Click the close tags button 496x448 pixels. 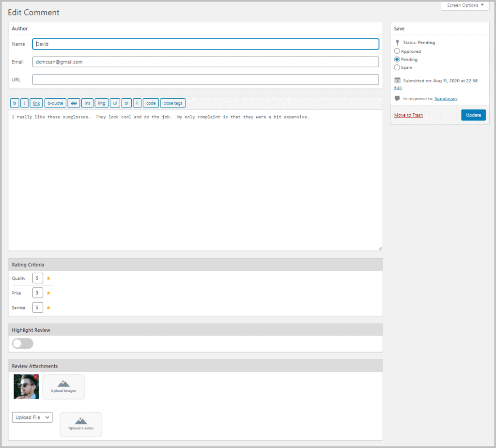[x=172, y=103]
